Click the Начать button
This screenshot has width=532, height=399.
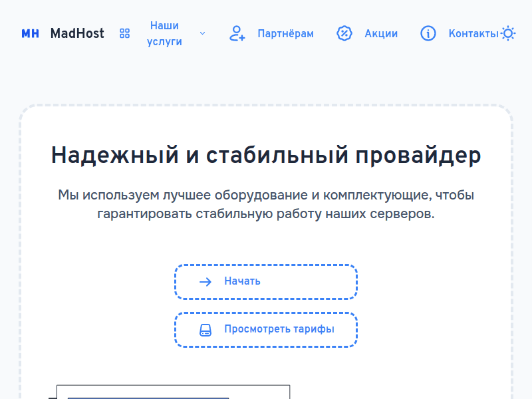point(266,281)
